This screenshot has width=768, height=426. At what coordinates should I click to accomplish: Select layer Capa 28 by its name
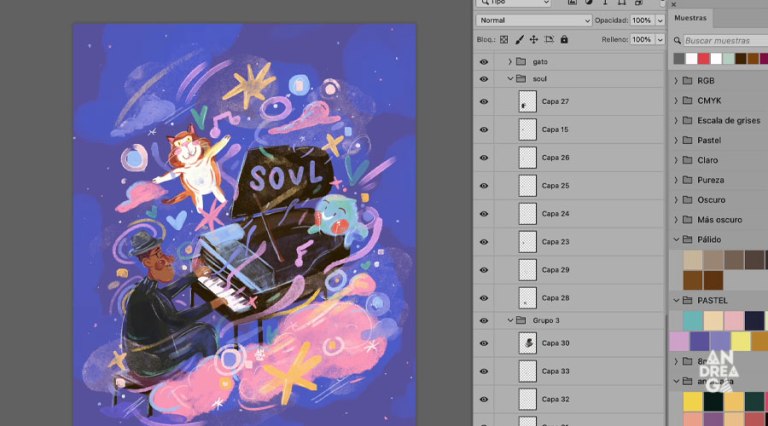click(x=555, y=298)
